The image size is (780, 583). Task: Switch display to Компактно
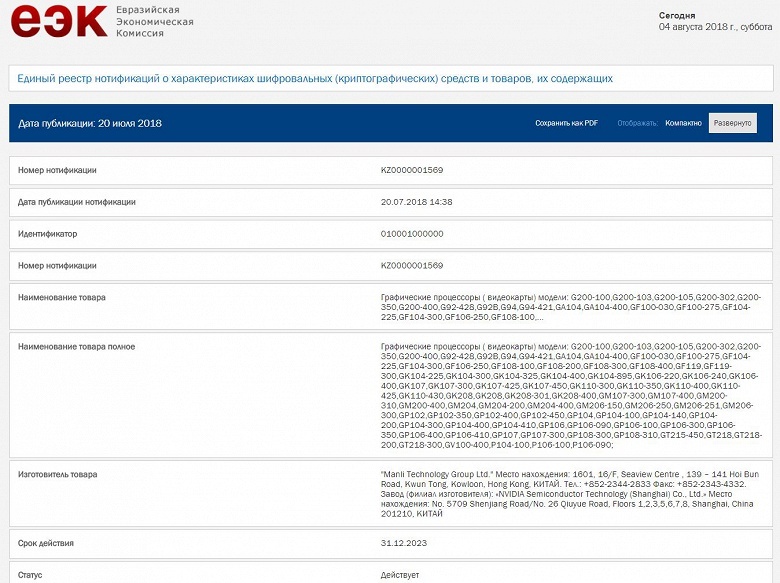click(683, 123)
